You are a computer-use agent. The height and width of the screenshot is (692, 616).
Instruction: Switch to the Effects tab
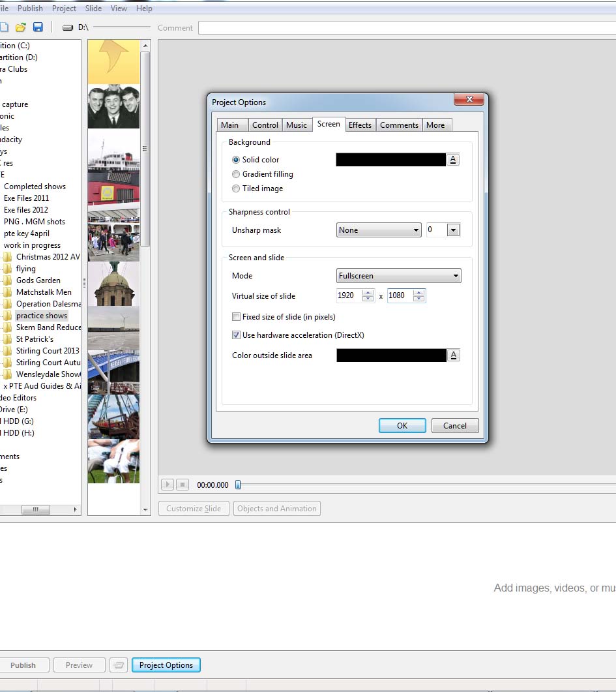click(x=360, y=125)
